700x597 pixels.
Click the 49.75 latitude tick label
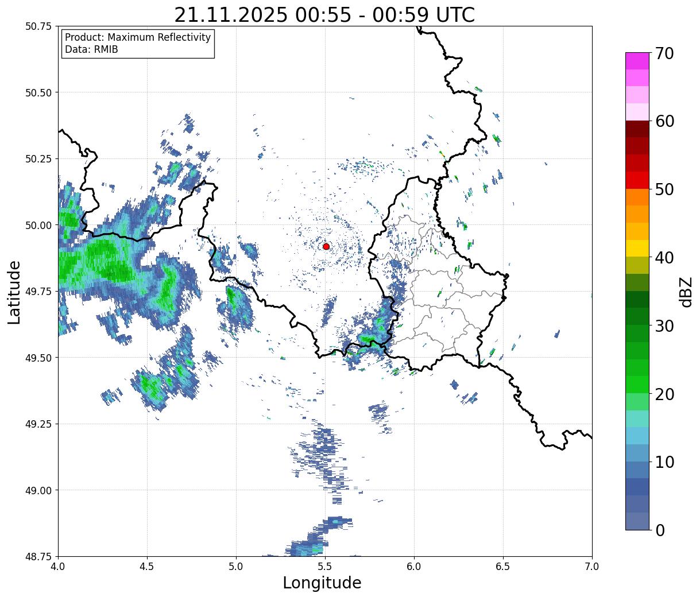(x=38, y=292)
